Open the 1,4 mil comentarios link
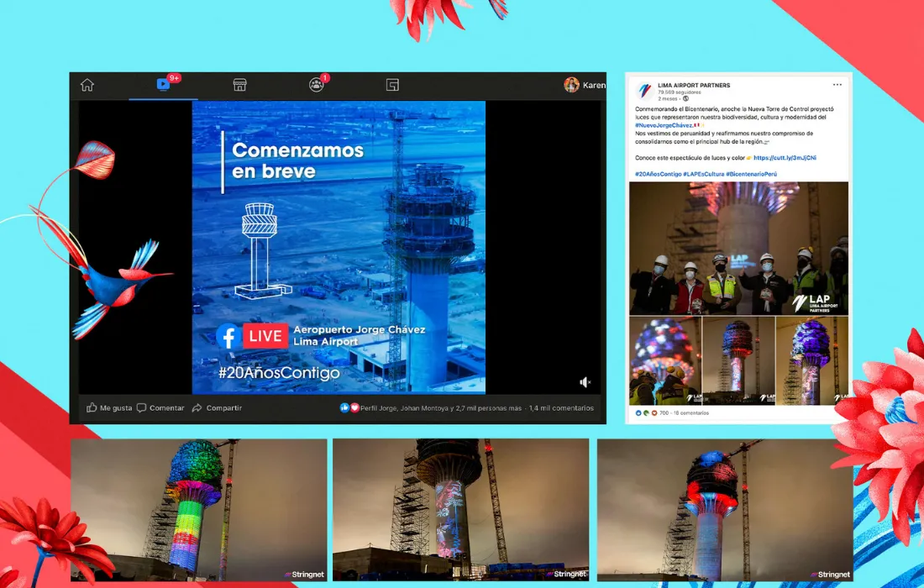This screenshot has width=924, height=588. [x=561, y=408]
